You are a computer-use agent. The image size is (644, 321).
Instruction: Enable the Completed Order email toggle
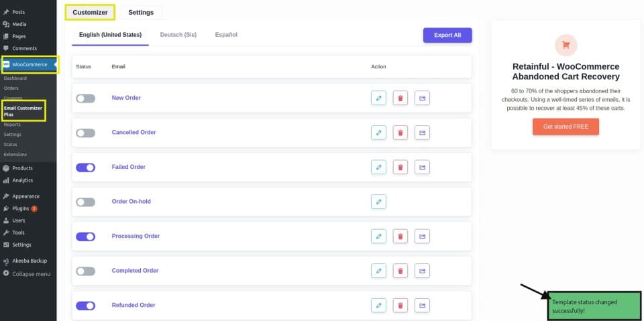(85, 271)
